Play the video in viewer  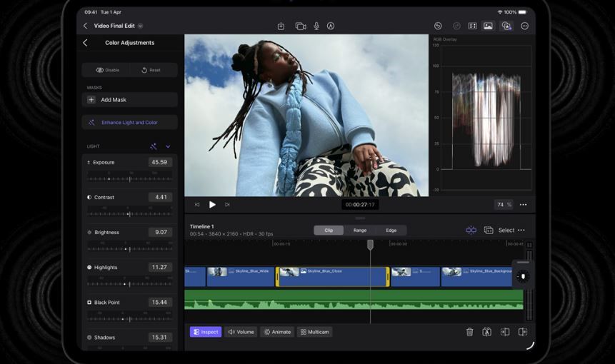(212, 205)
